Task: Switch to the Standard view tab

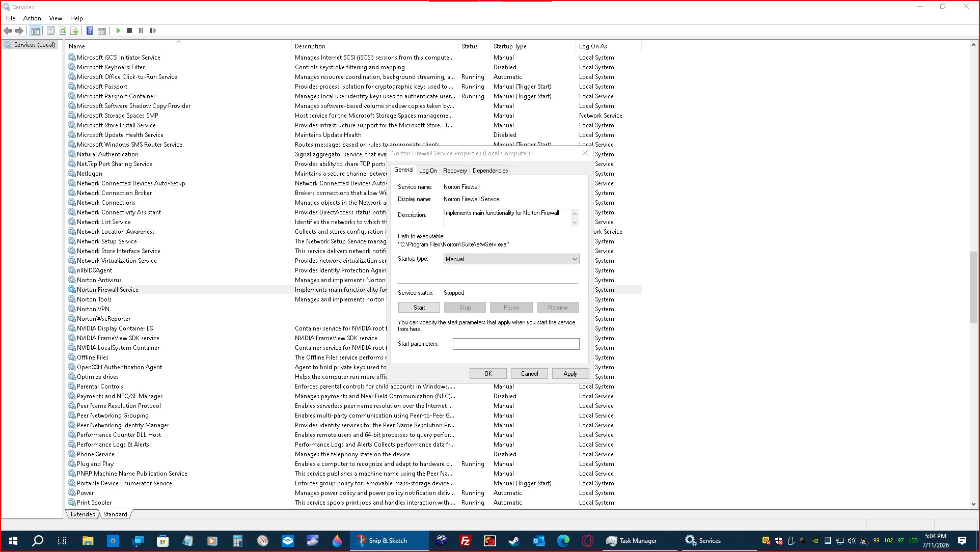Action: (x=115, y=514)
